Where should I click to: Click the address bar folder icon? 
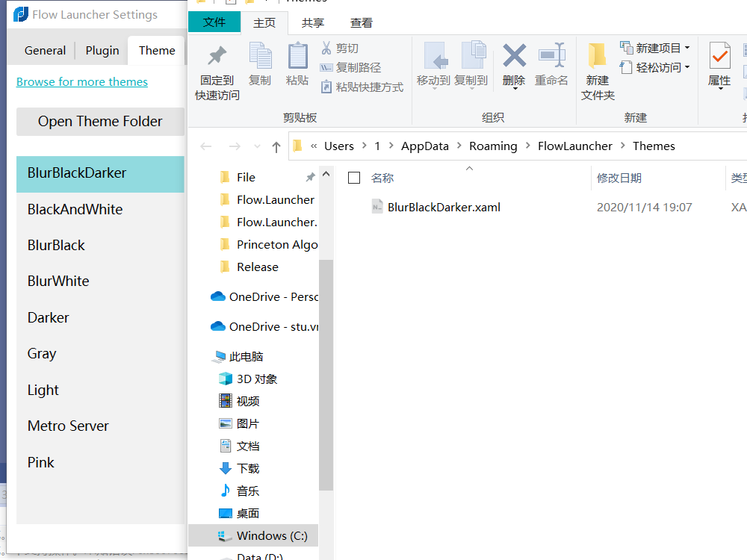[x=298, y=146]
